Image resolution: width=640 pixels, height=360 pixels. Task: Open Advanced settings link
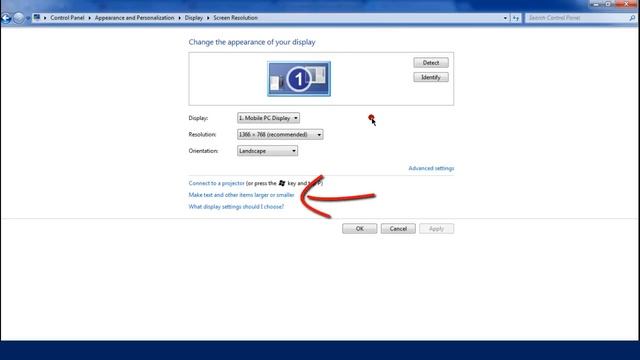click(431, 168)
